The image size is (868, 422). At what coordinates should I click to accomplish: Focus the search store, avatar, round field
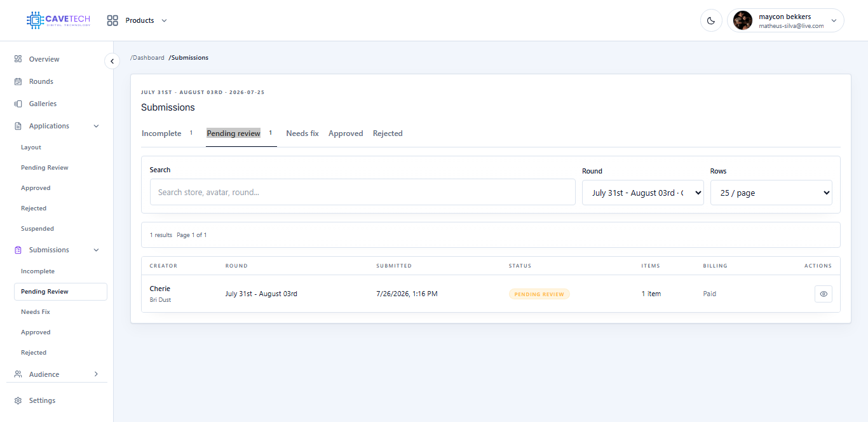363,192
